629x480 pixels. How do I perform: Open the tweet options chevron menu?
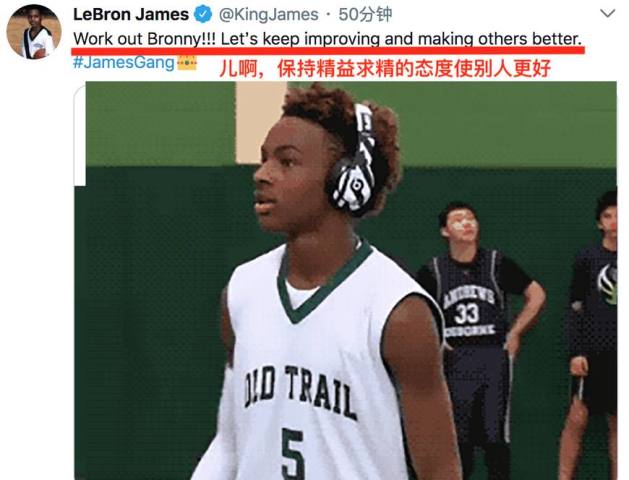(x=608, y=14)
